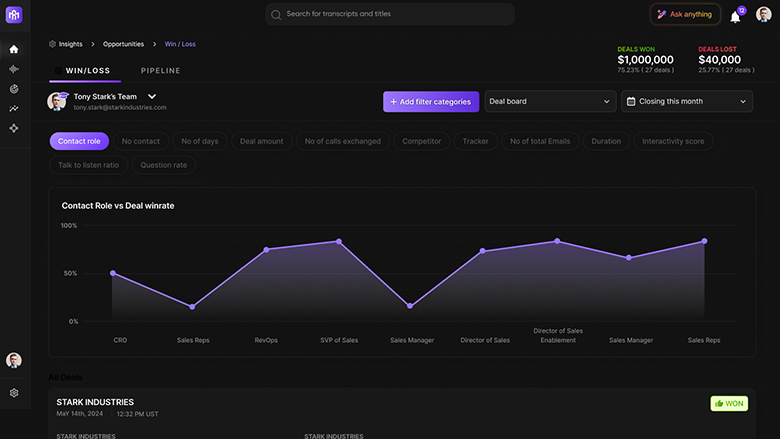Open the app logo in the sidebar
780x439 pixels.
click(x=14, y=15)
